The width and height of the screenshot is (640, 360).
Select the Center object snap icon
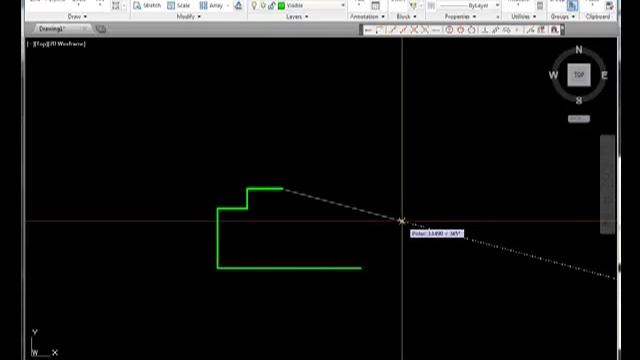tap(449, 30)
